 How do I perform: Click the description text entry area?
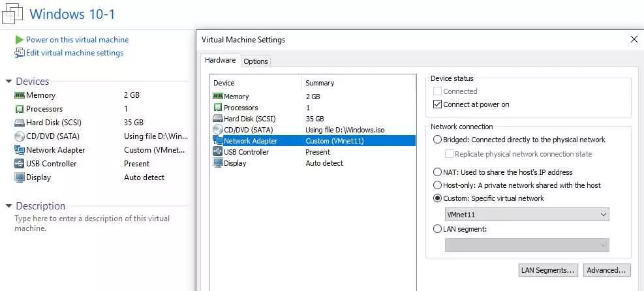92,223
